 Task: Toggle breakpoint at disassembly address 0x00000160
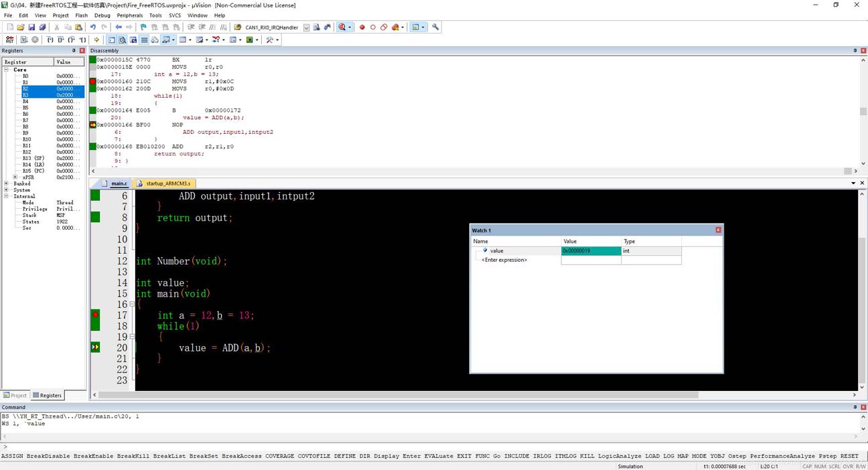(x=93, y=82)
